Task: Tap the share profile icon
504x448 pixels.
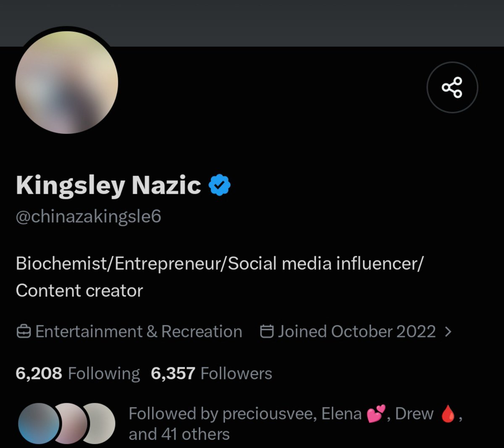Action: click(452, 87)
